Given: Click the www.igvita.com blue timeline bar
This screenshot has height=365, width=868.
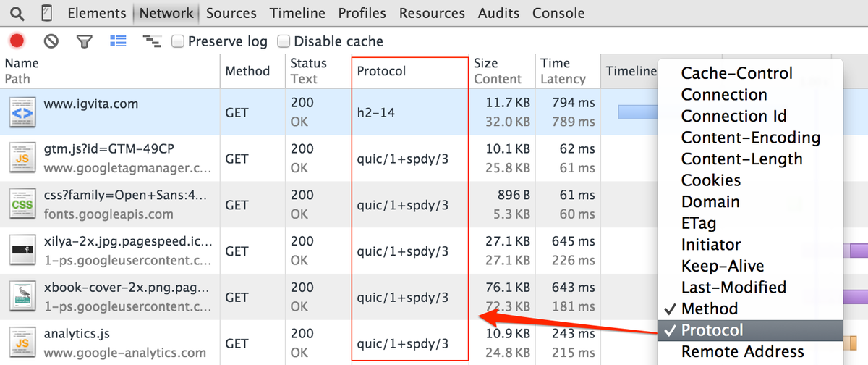Looking at the screenshot, I should tap(637, 112).
